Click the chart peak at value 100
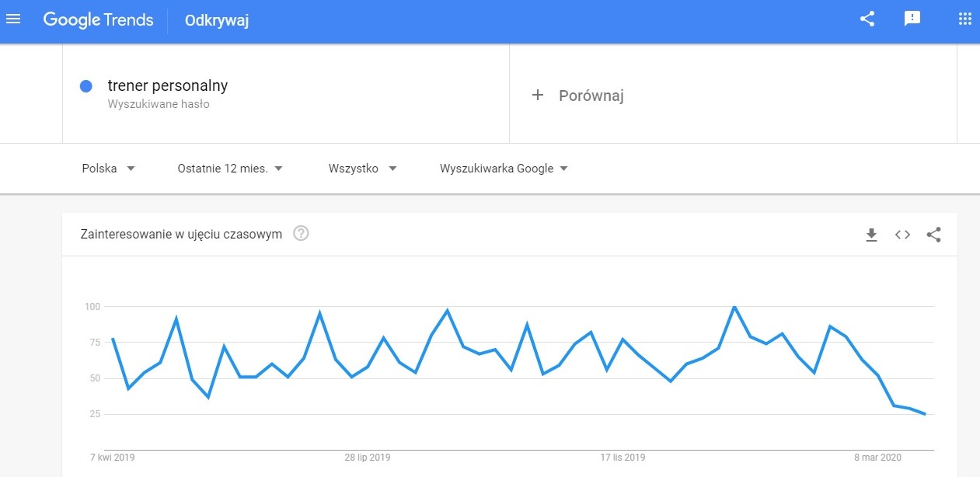Image resolution: width=980 pixels, height=477 pixels. [x=734, y=307]
